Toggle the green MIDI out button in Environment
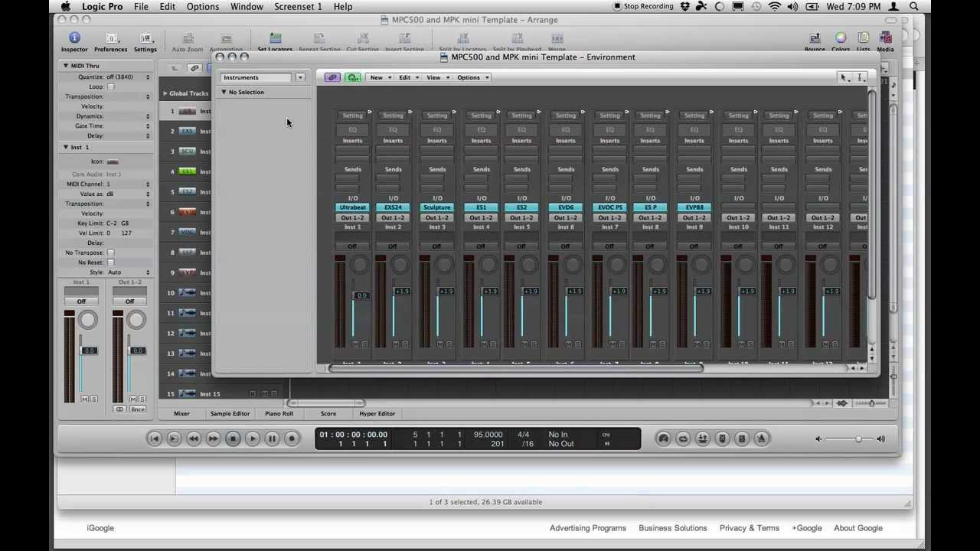The image size is (980, 551). (x=353, y=77)
